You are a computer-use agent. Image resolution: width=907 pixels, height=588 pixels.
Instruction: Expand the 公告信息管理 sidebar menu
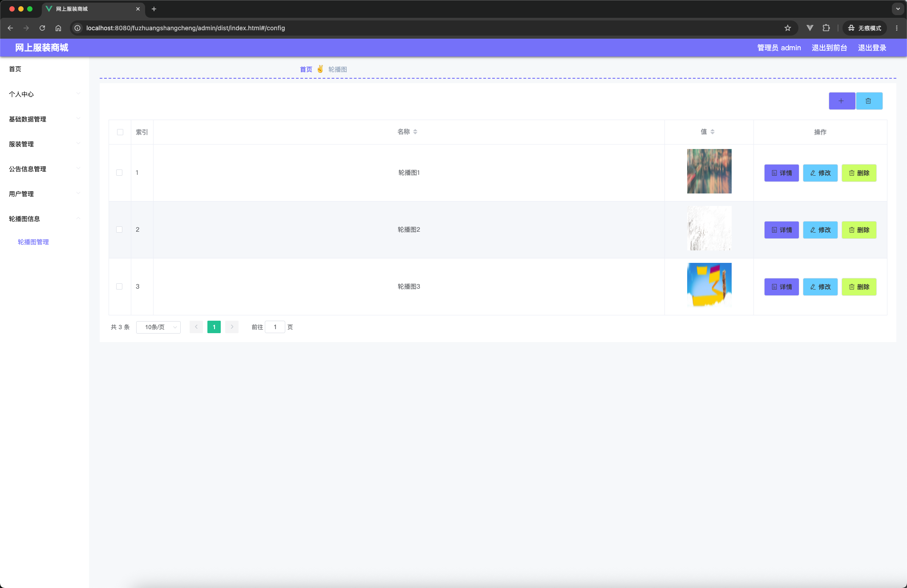(45, 169)
